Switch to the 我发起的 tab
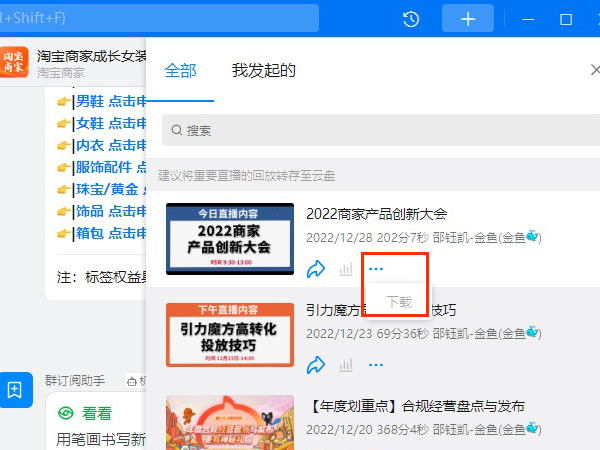This screenshot has width=600, height=450. (263, 70)
